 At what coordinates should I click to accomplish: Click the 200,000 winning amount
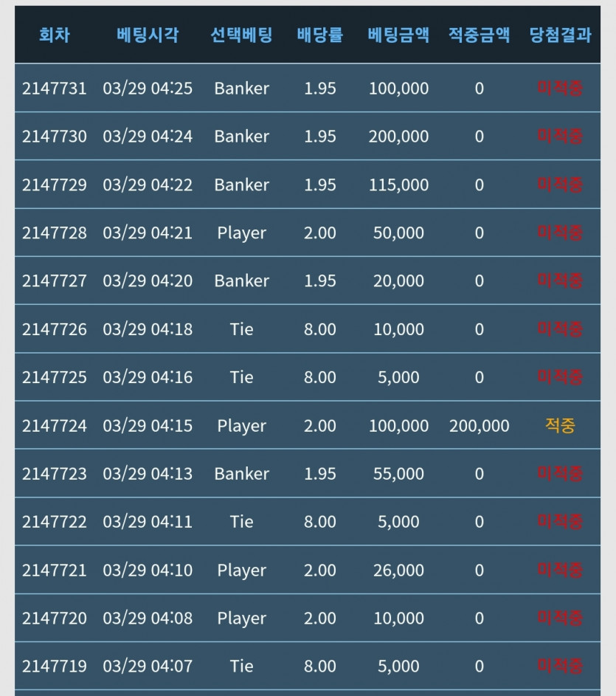tap(480, 426)
